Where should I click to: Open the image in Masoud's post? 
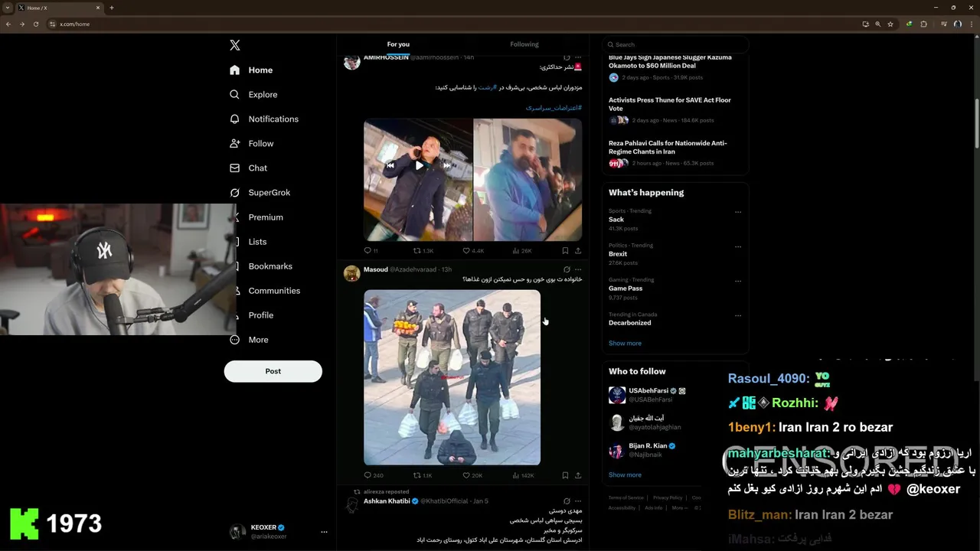[452, 377]
